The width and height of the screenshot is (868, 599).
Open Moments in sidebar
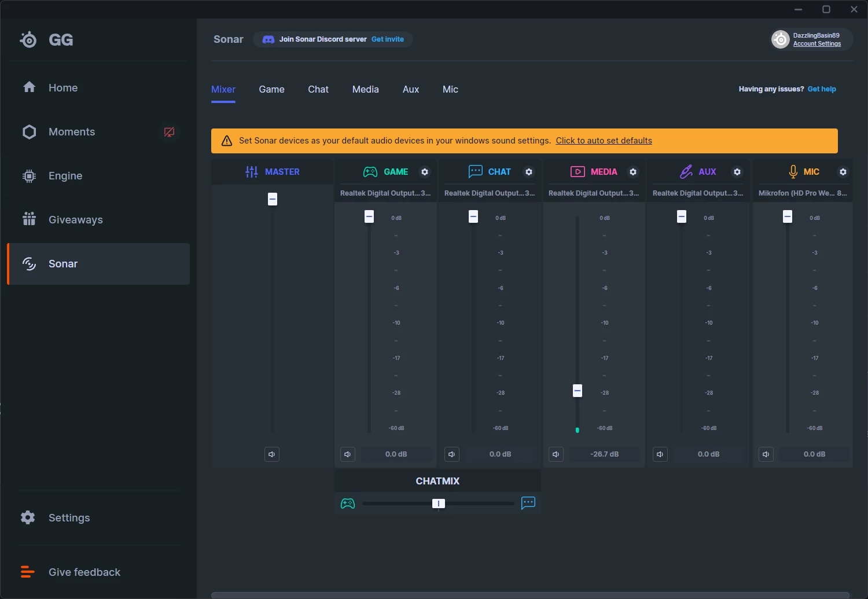click(98, 132)
